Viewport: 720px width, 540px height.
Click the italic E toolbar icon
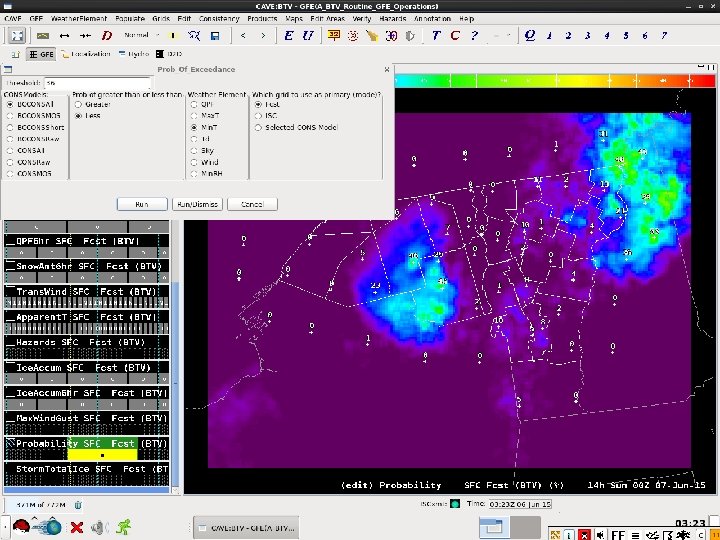click(x=289, y=35)
